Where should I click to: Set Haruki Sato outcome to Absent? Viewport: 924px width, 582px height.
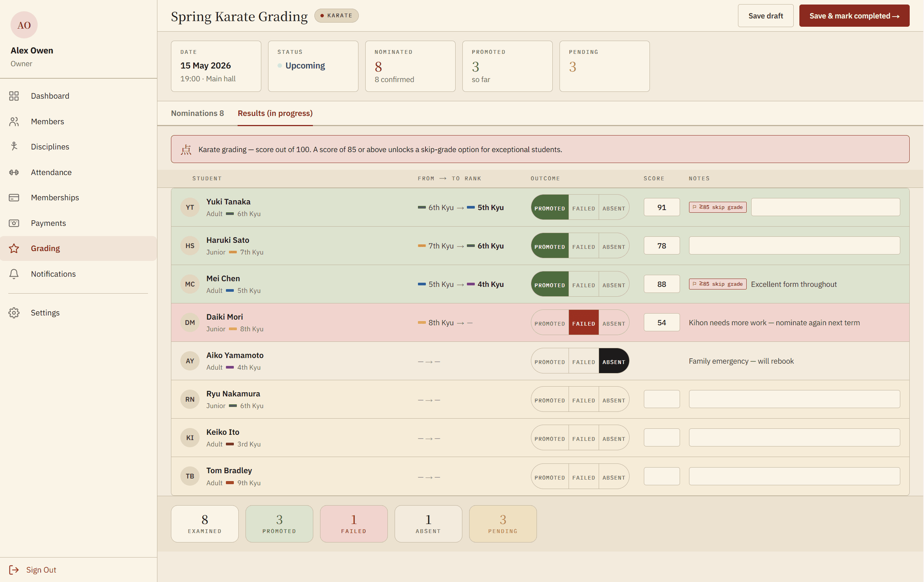tap(614, 245)
